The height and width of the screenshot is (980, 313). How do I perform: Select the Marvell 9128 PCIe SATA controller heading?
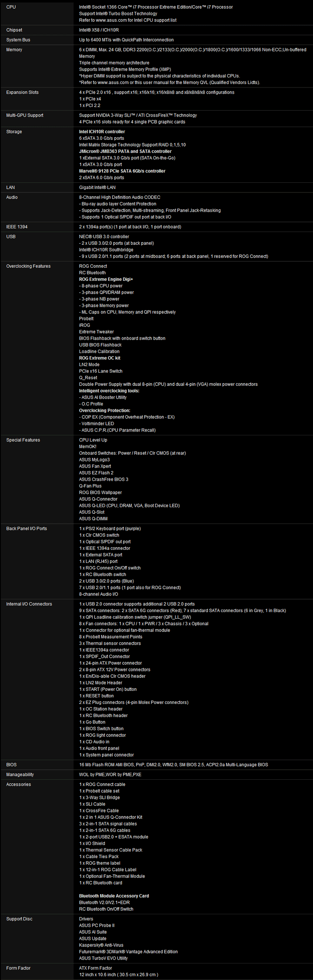(122, 171)
